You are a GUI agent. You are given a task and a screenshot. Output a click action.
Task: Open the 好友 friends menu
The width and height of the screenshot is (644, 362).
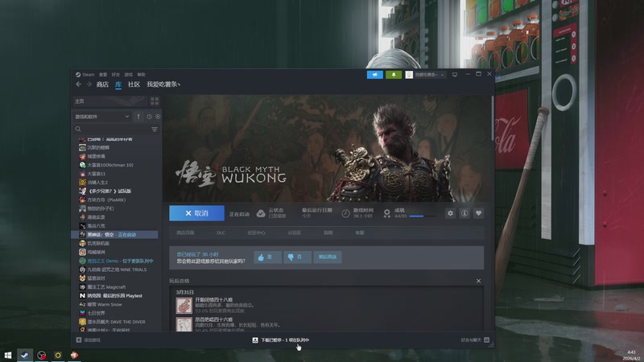click(x=116, y=74)
